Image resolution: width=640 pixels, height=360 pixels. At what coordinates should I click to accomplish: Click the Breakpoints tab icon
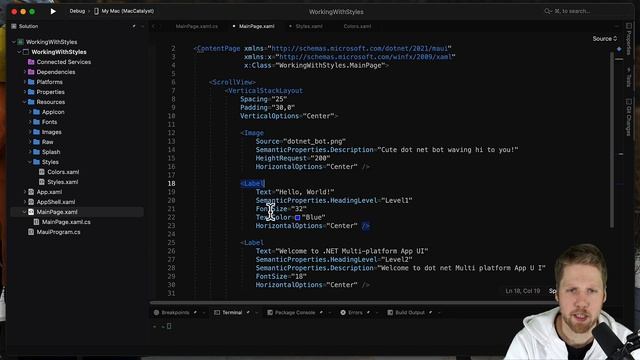coord(156,313)
